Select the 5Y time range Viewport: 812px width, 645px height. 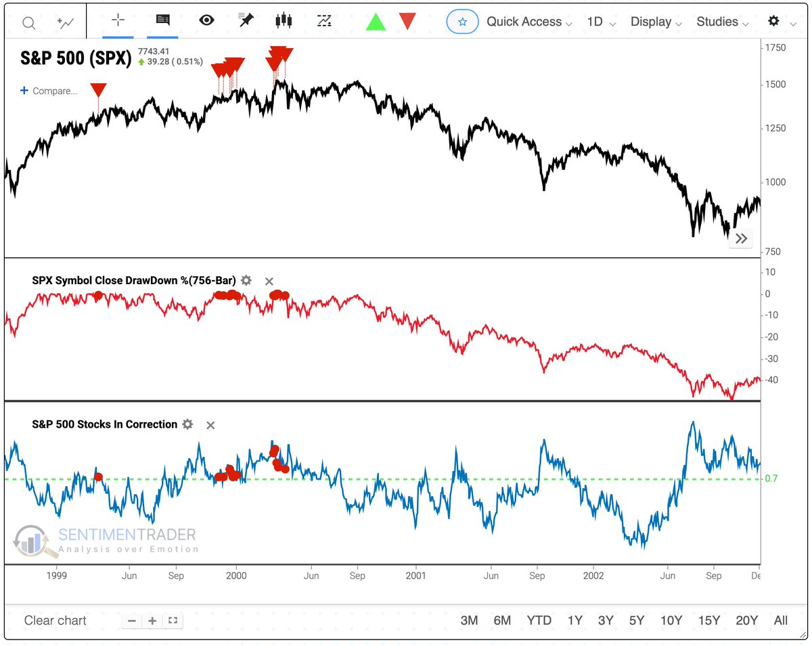pos(637,620)
